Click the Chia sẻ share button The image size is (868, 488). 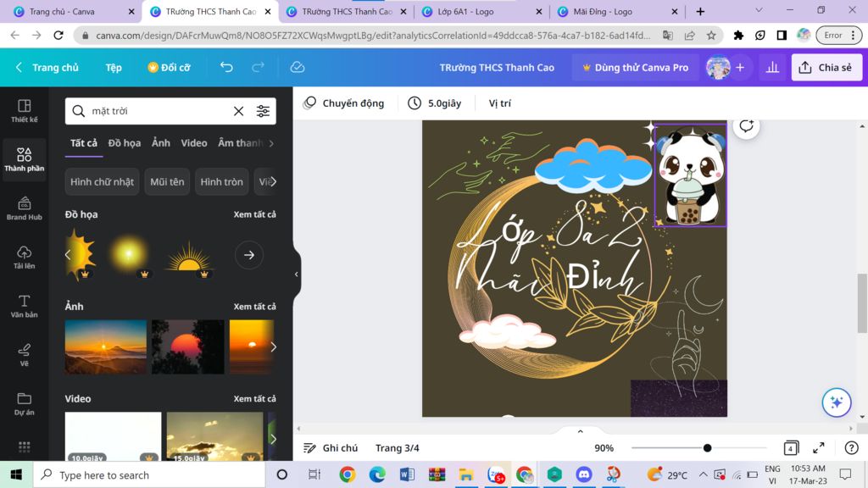[826, 68]
